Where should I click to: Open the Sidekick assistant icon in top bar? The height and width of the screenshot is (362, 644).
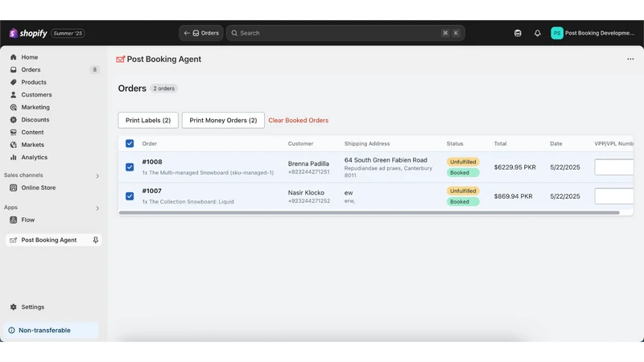click(x=518, y=33)
